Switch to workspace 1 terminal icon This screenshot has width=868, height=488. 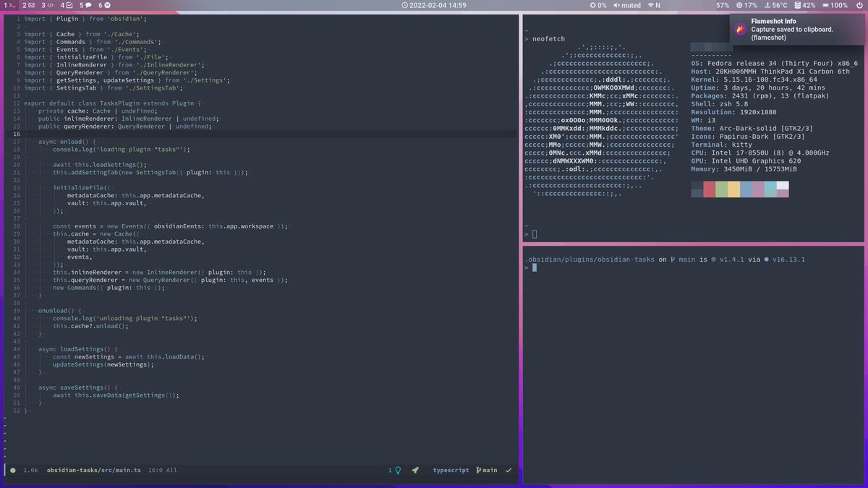11,5
